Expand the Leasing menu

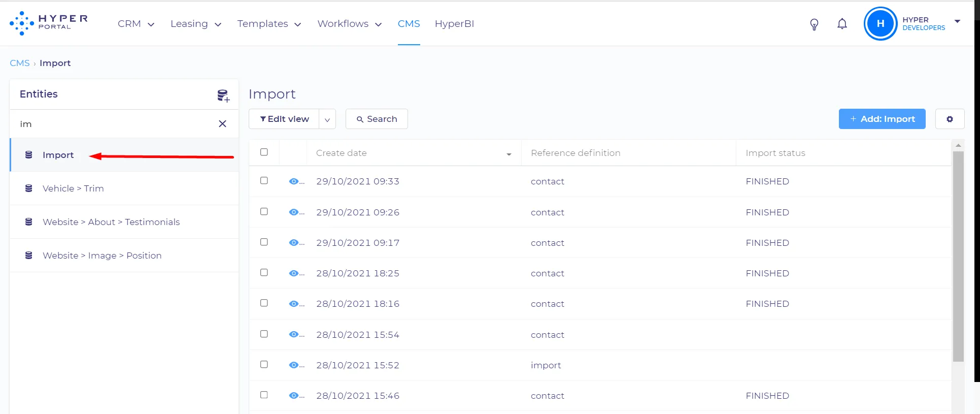196,24
